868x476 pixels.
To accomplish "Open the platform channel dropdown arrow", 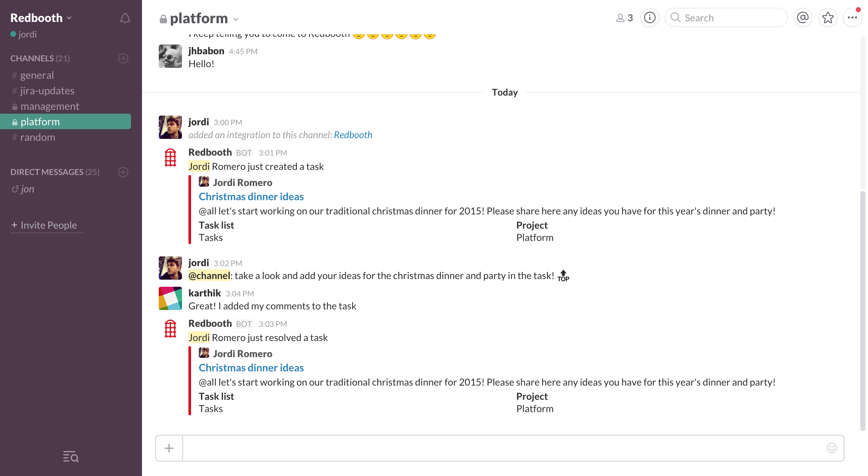I will [236, 19].
